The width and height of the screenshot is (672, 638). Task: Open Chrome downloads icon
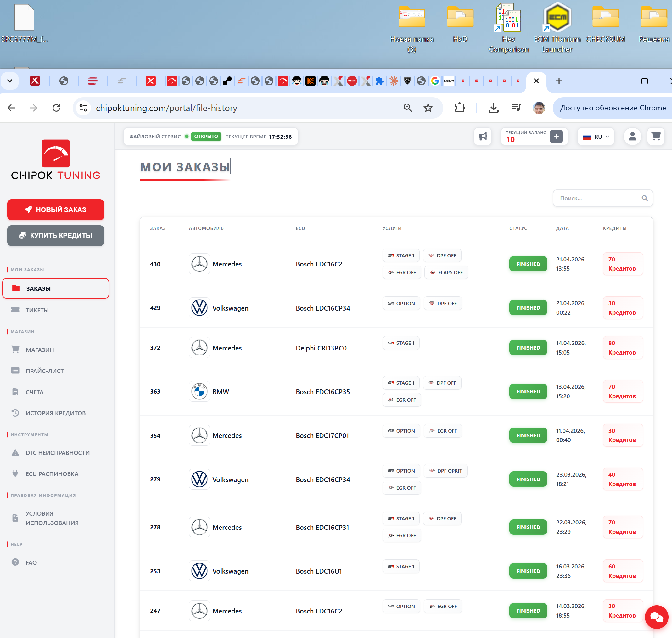click(x=493, y=108)
